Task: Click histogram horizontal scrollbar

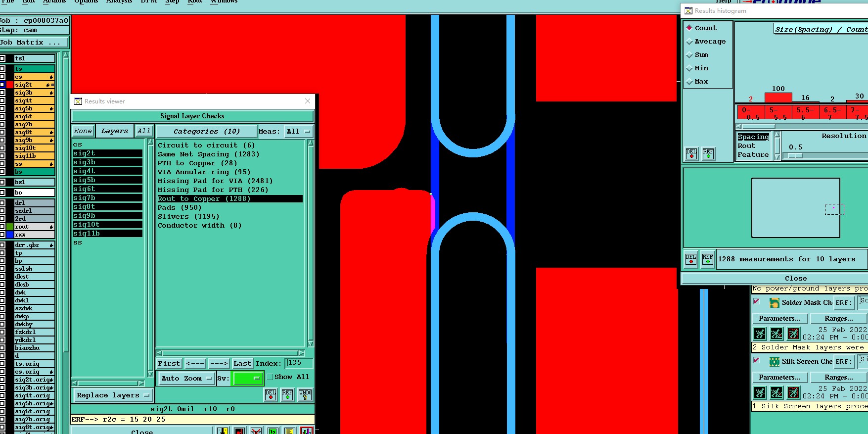Action: click(x=802, y=126)
